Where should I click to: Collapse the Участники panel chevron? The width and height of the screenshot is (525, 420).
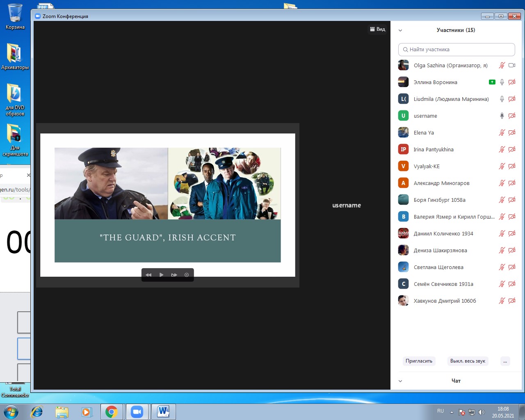tap(400, 30)
